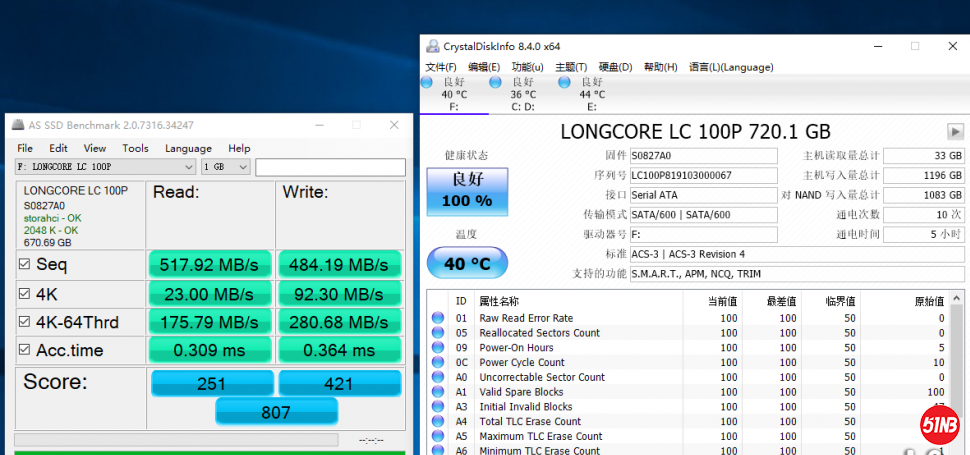Expand the 1 GB test size dropdown
Screen dimensions: 970x455
click(x=226, y=167)
